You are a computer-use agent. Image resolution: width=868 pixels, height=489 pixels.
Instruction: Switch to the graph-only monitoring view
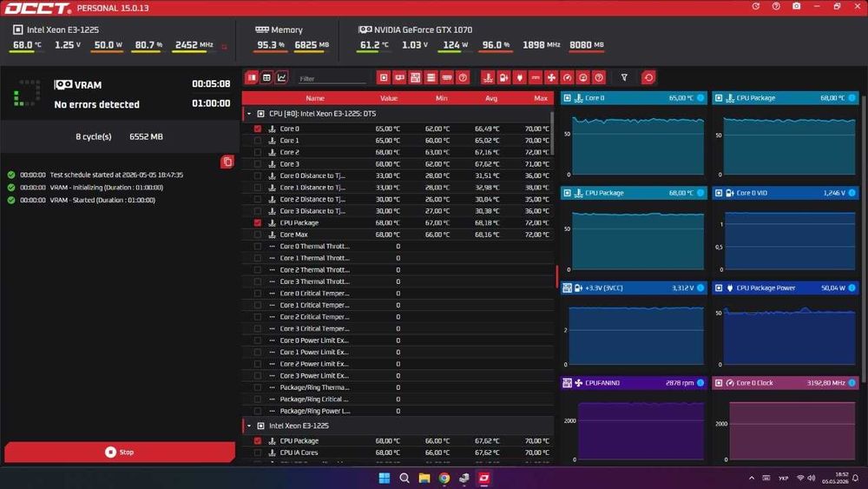point(282,77)
